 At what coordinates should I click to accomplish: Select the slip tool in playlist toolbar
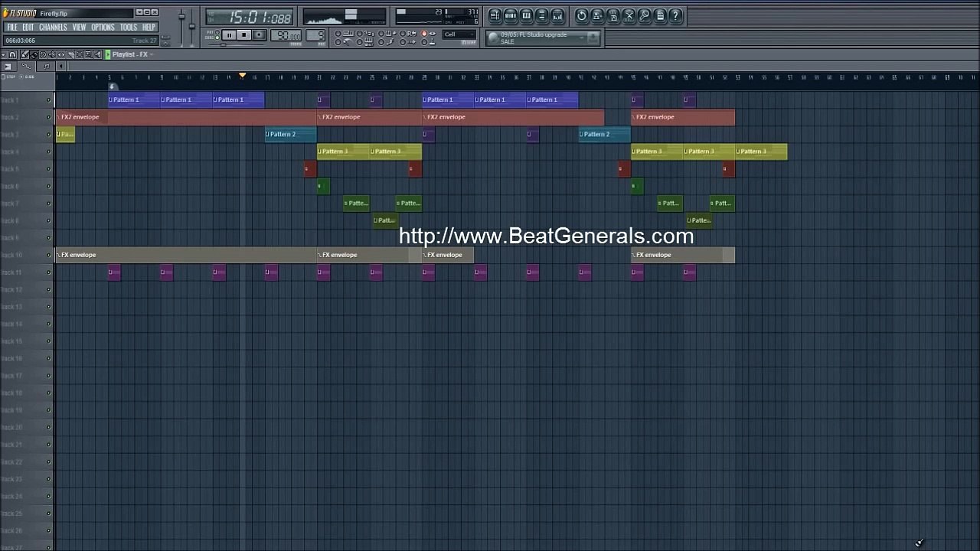[61, 55]
